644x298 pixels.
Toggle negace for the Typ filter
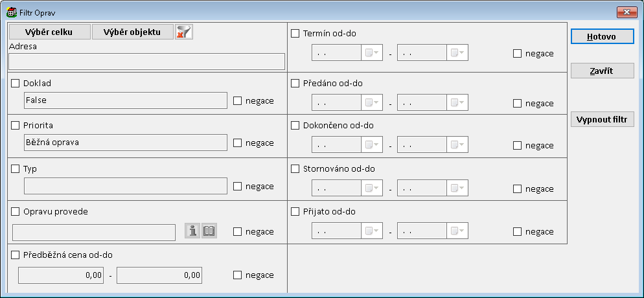(237, 187)
